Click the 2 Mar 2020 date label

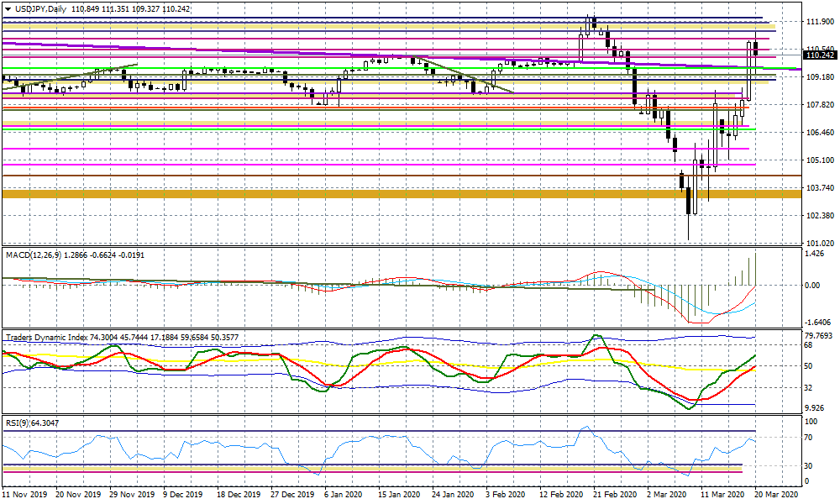tap(666, 495)
